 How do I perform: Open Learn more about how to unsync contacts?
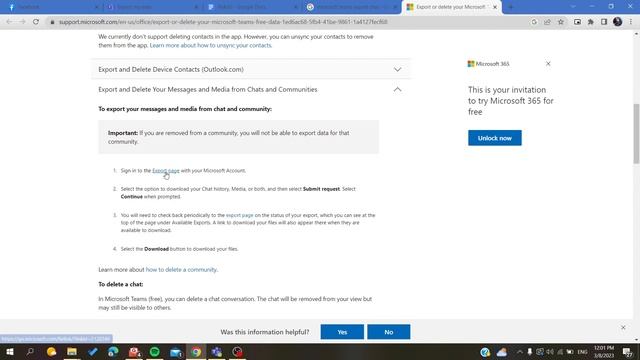pyautogui.click(x=211, y=45)
